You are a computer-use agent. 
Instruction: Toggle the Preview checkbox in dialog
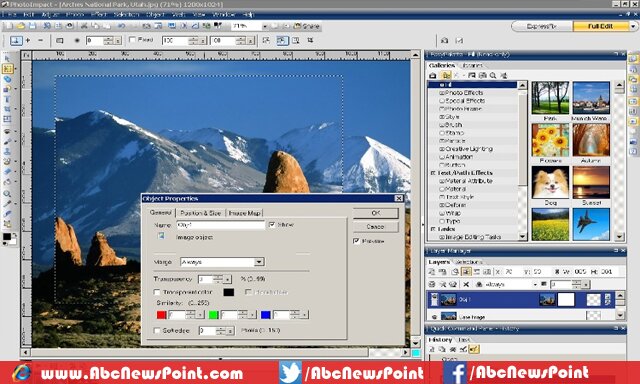356,241
